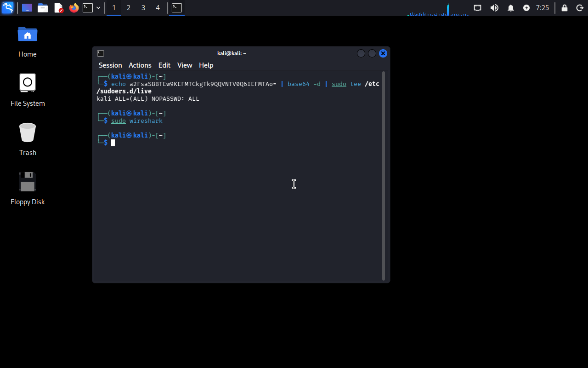Switch to workspace 2
This screenshot has height=368, width=588.
tap(129, 8)
